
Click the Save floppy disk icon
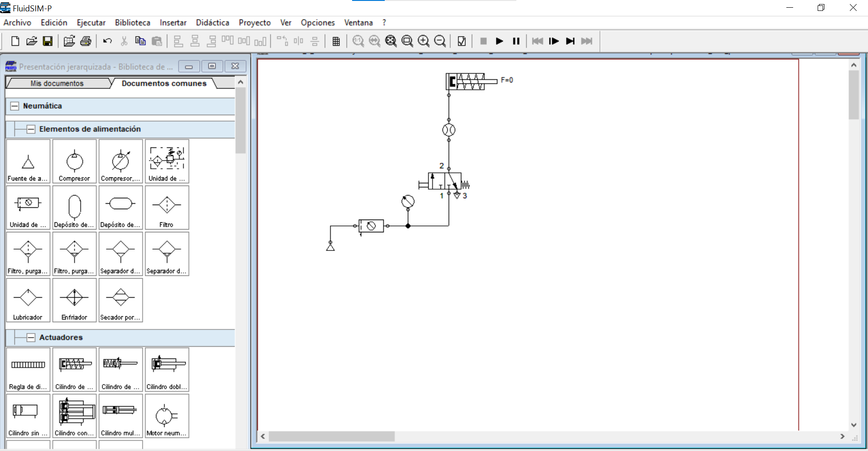[48, 41]
